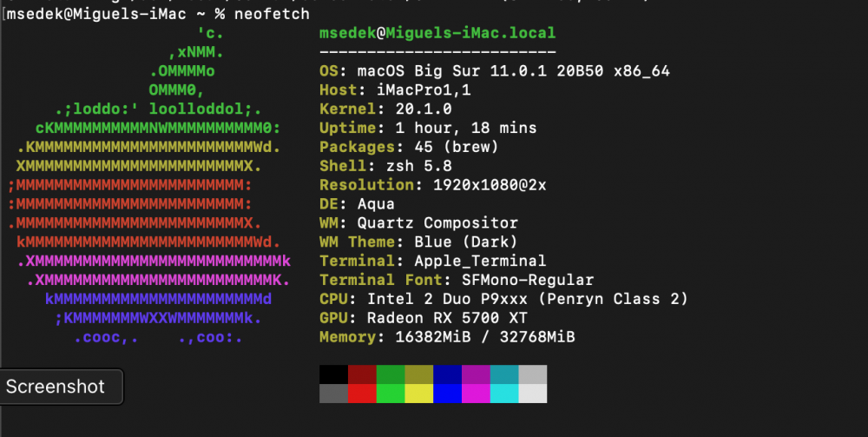Click the dark gray color block

334,394
